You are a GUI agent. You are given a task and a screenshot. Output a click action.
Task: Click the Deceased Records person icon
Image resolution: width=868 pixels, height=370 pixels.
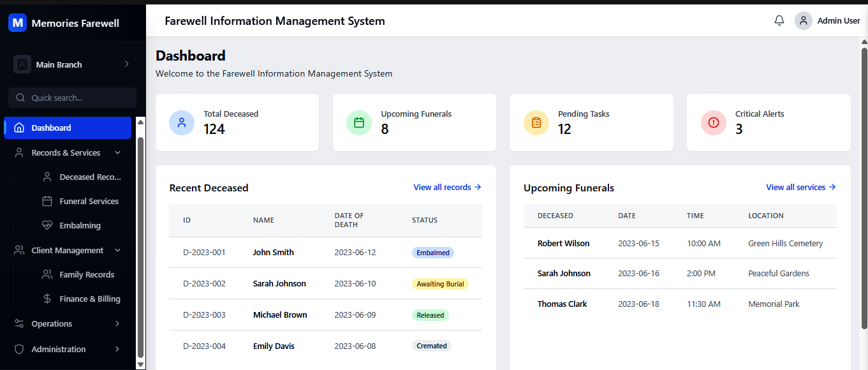point(47,177)
